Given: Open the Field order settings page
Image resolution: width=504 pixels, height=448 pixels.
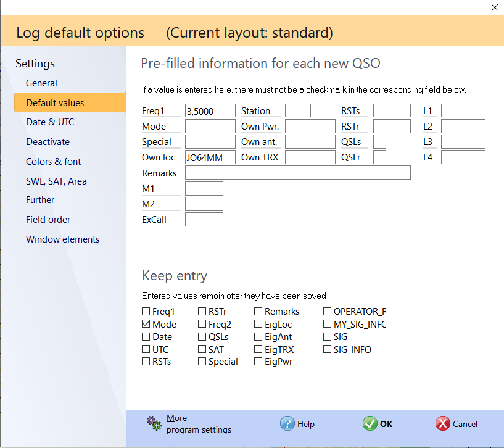Looking at the screenshot, I should point(48,220).
